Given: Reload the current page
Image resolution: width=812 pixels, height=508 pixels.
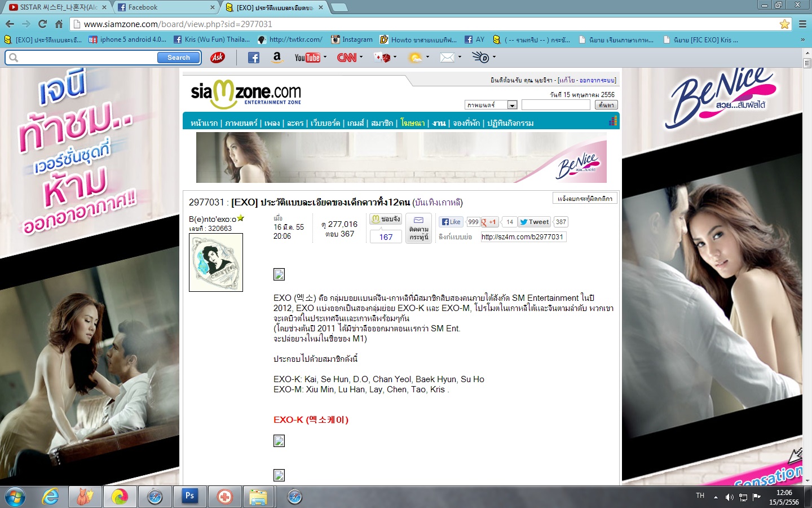Looking at the screenshot, I should pyautogui.click(x=42, y=24).
